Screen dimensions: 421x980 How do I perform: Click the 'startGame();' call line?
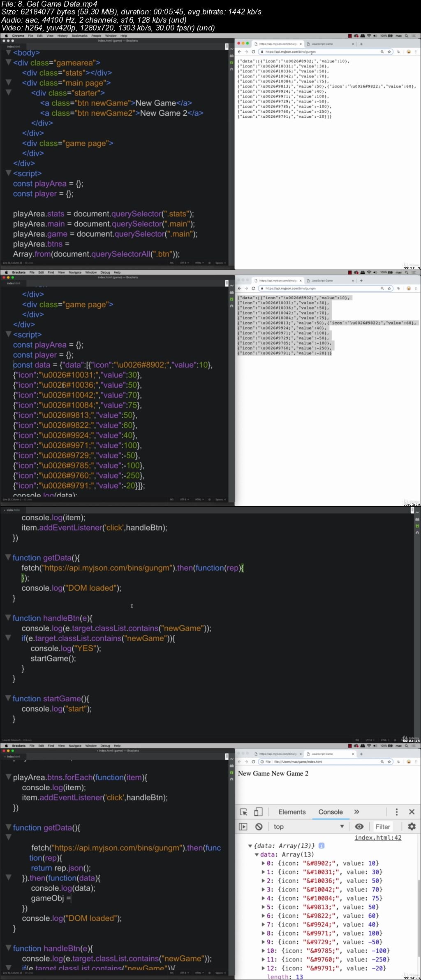coord(53,659)
